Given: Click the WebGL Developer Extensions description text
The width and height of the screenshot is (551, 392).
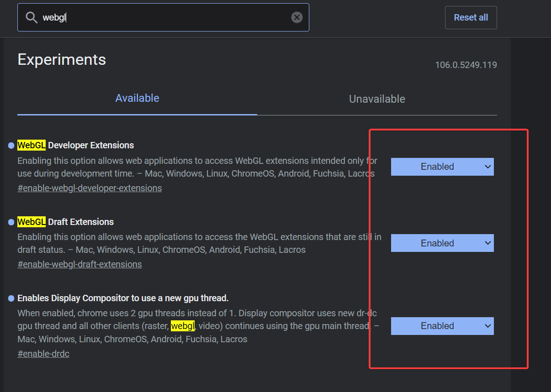Looking at the screenshot, I should point(197,167).
